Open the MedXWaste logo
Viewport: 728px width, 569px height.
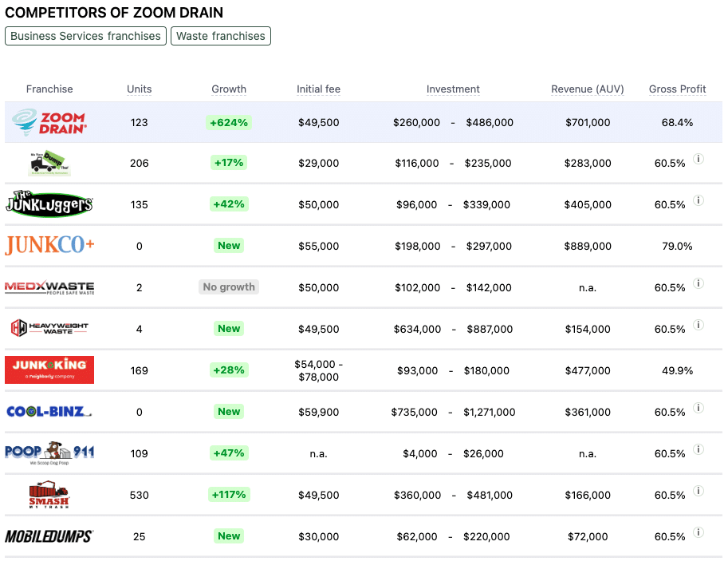tap(49, 287)
